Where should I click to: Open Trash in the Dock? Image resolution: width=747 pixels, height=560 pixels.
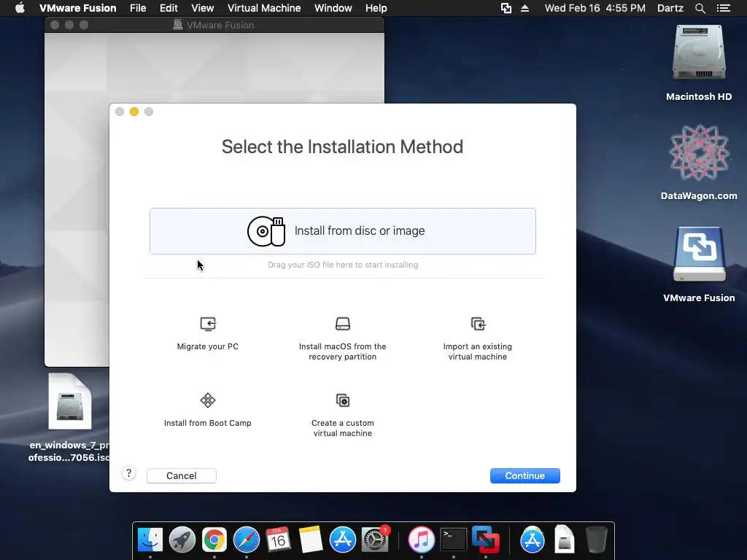point(596,540)
